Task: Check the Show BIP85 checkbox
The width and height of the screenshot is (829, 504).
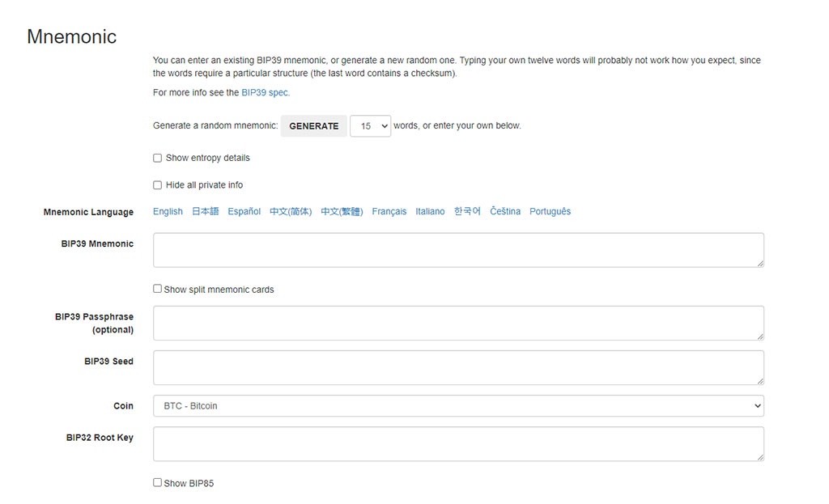Action: [158, 482]
